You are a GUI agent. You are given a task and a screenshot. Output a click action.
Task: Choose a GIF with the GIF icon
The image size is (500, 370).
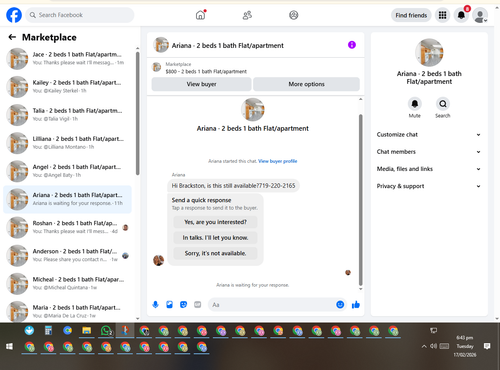click(x=198, y=304)
